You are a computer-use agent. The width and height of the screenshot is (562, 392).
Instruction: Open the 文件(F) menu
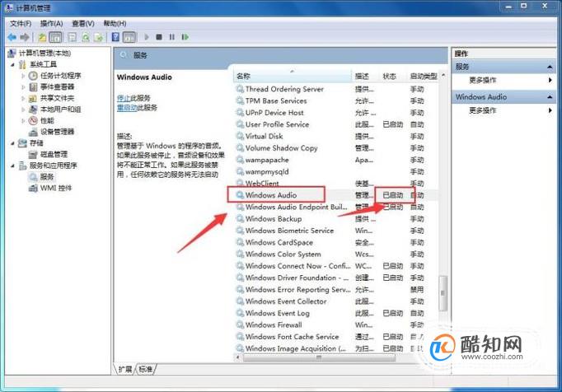pos(21,23)
